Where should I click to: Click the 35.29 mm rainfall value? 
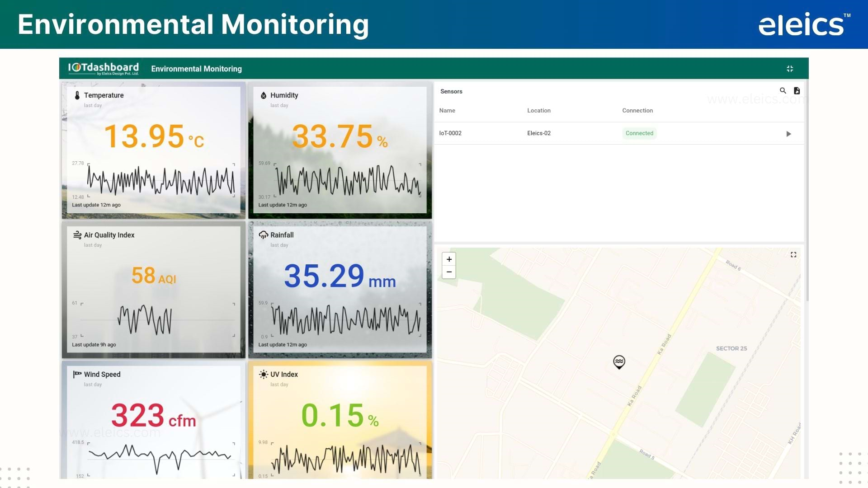(x=340, y=276)
